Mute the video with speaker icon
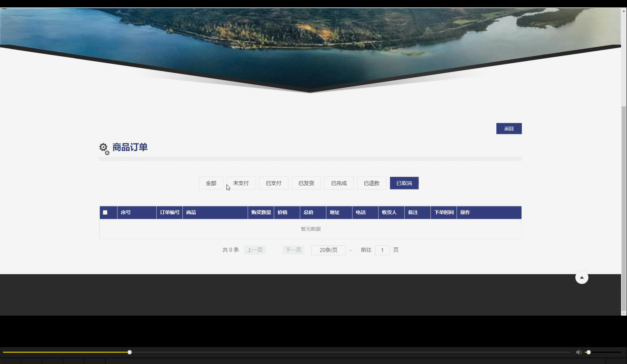The height and width of the screenshot is (364, 627). 579,352
